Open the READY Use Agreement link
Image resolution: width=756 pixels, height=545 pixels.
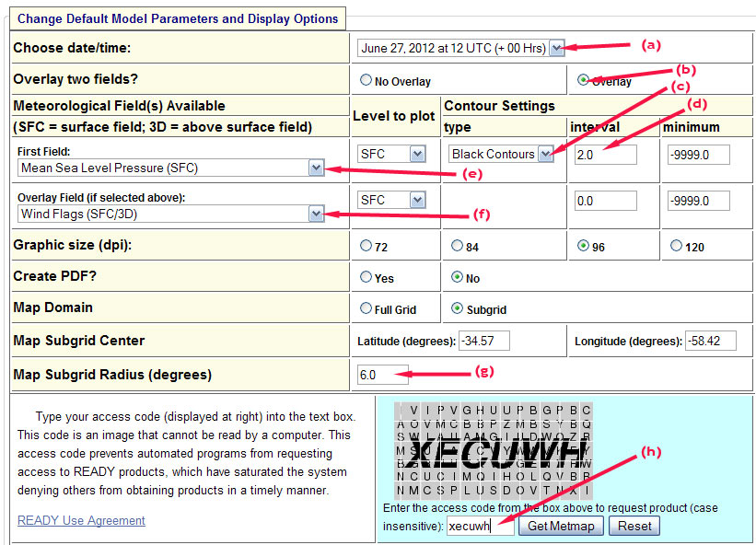(x=81, y=520)
